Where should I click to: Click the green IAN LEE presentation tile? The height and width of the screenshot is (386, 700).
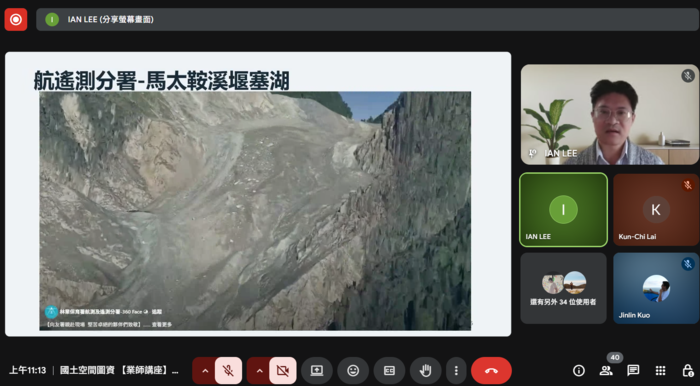click(563, 210)
